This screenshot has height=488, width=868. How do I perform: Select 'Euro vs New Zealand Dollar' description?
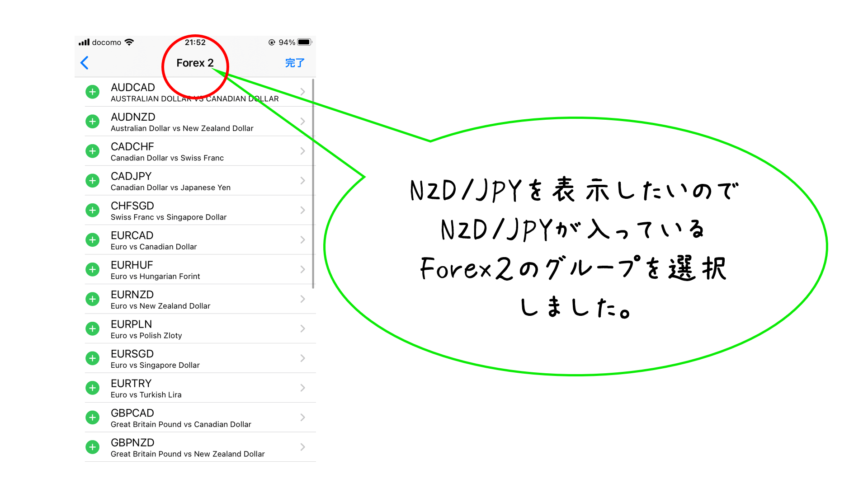tap(160, 306)
